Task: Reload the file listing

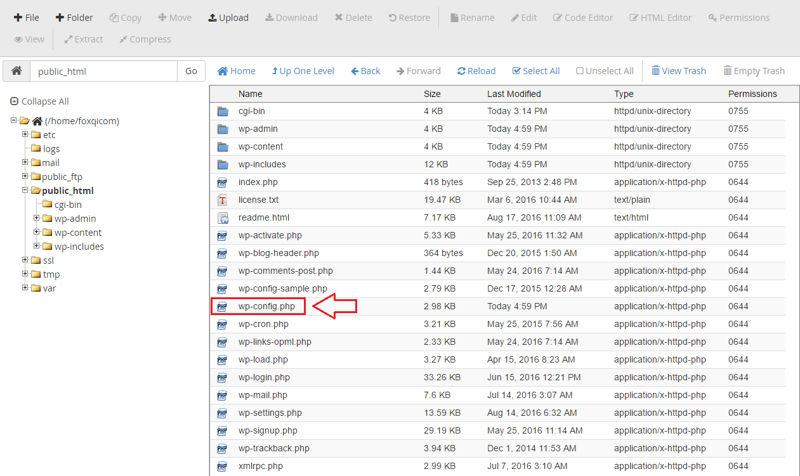Action: pyautogui.click(x=477, y=71)
